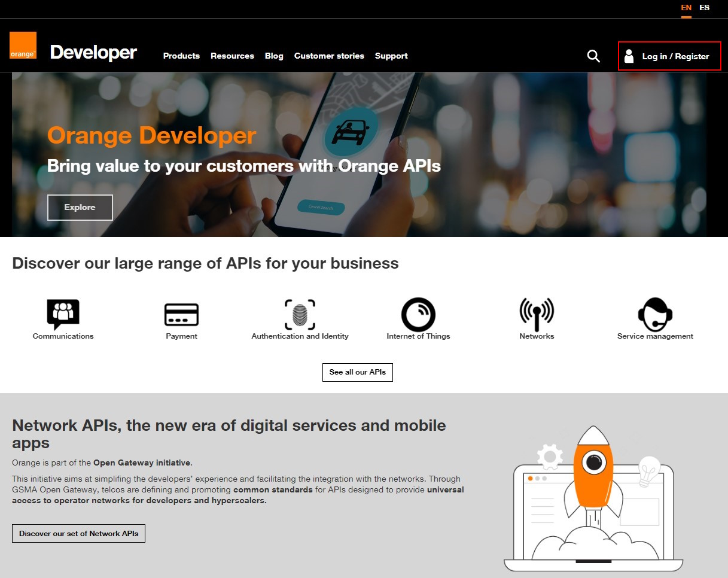Open the Communications label link
This screenshot has height=578, width=728.
pos(63,336)
